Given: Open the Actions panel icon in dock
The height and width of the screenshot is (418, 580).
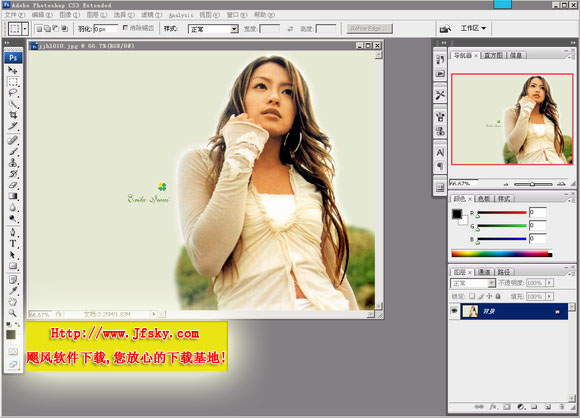Looking at the screenshot, I should pos(440,74).
